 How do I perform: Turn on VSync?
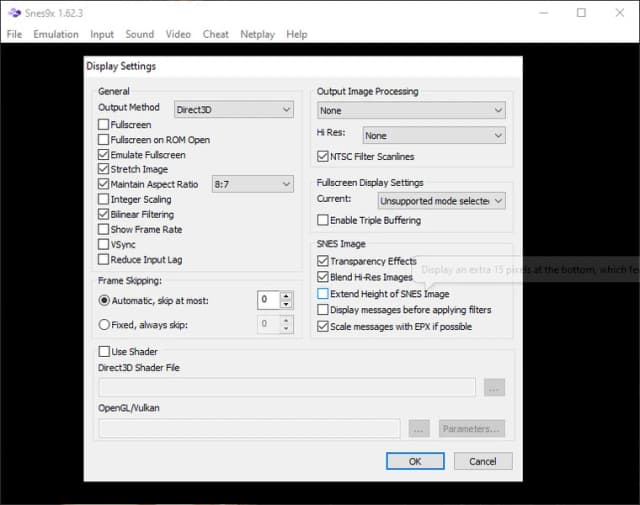[104, 245]
